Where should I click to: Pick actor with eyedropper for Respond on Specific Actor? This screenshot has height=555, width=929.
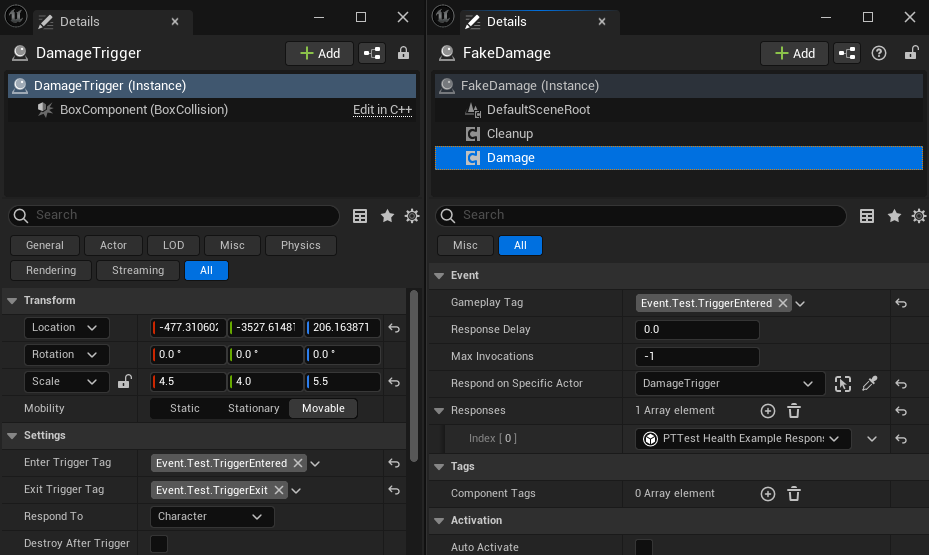[x=870, y=384]
